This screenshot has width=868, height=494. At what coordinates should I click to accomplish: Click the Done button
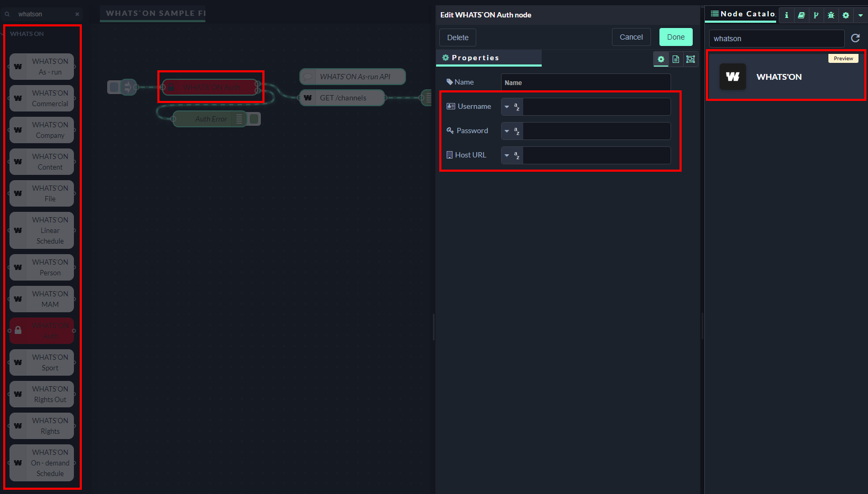(x=675, y=37)
